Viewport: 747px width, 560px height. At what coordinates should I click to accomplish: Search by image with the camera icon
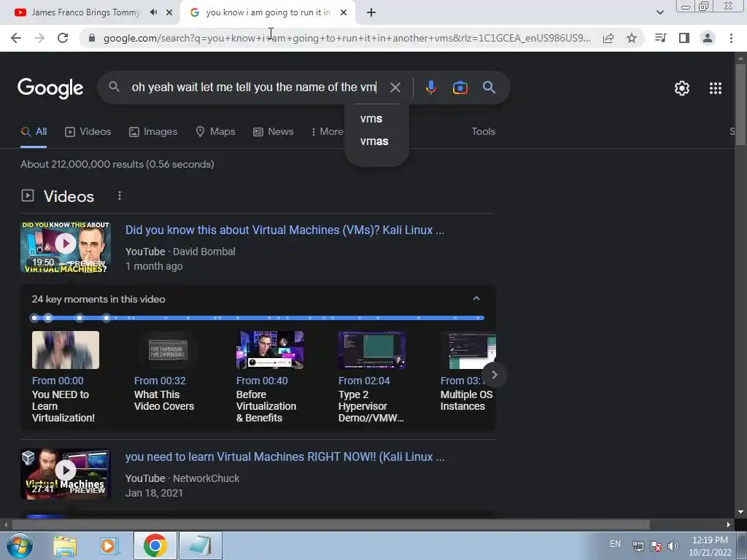pyautogui.click(x=460, y=87)
